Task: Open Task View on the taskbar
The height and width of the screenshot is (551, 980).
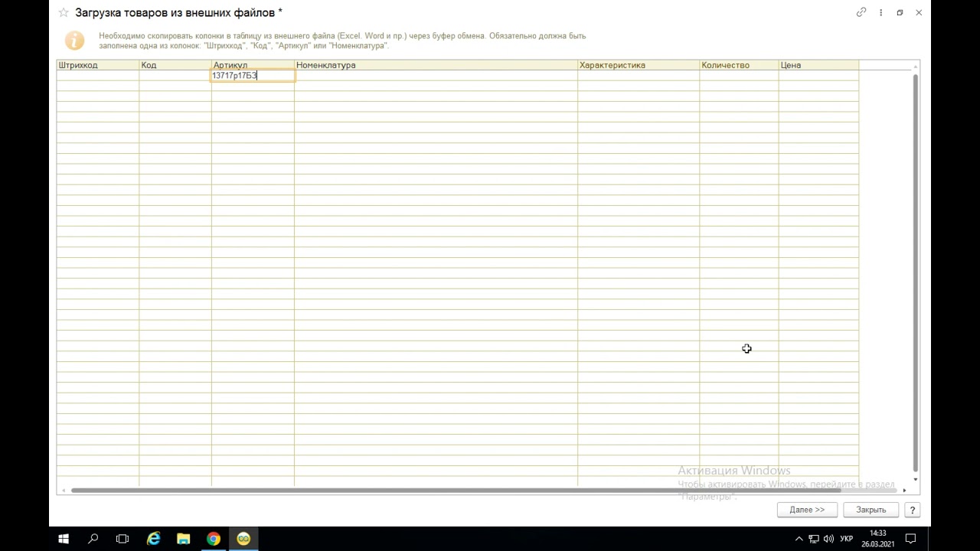Action: pos(122,539)
